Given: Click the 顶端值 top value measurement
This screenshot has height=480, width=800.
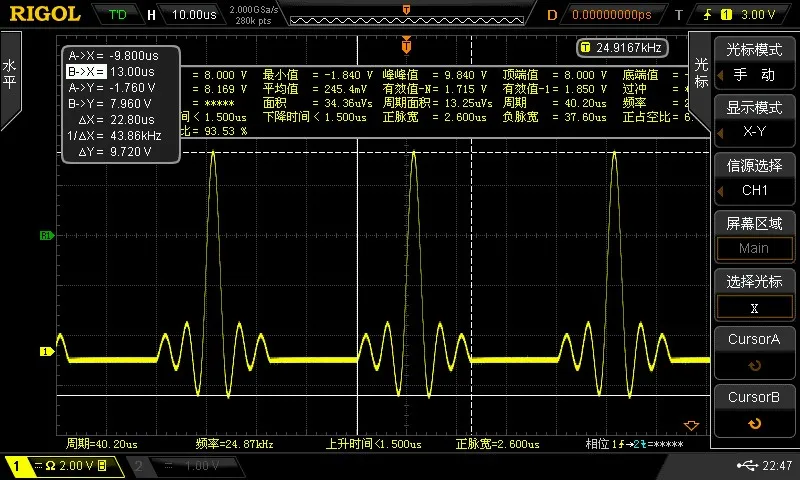Looking at the screenshot, I should click(555, 75).
